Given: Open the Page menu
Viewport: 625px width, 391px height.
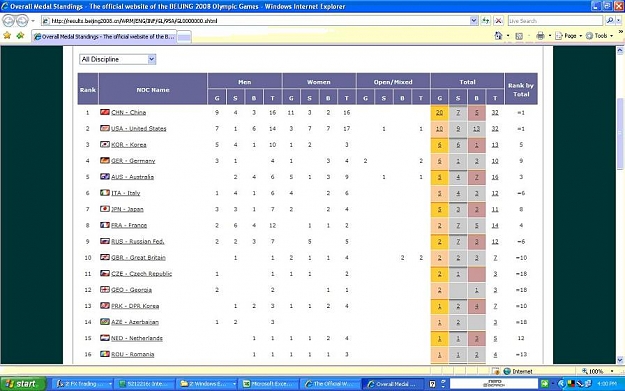Looking at the screenshot, I should [x=568, y=36].
